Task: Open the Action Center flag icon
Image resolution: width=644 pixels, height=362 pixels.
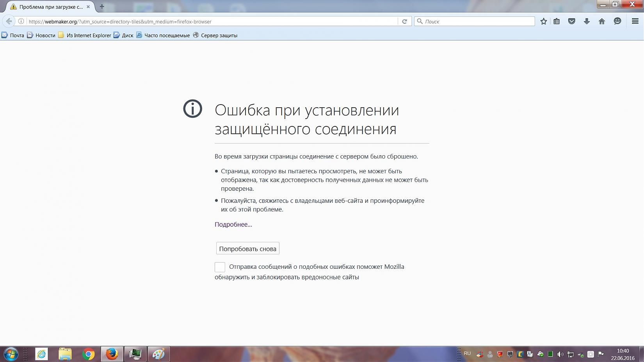Action: point(601,354)
